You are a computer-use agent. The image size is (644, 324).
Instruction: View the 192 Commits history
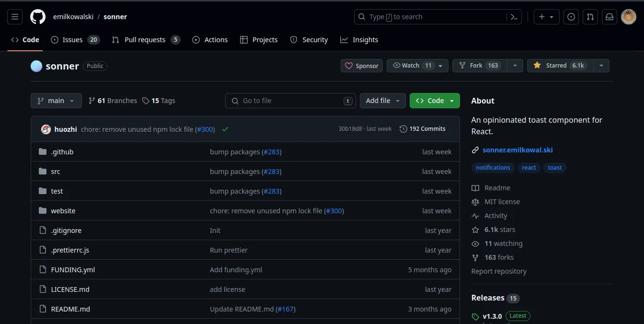coord(423,129)
